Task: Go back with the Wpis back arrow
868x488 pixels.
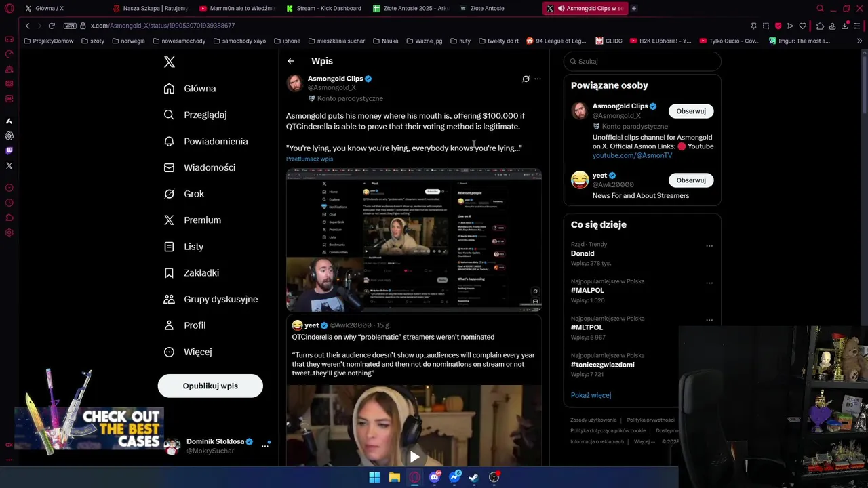Action: click(290, 61)
